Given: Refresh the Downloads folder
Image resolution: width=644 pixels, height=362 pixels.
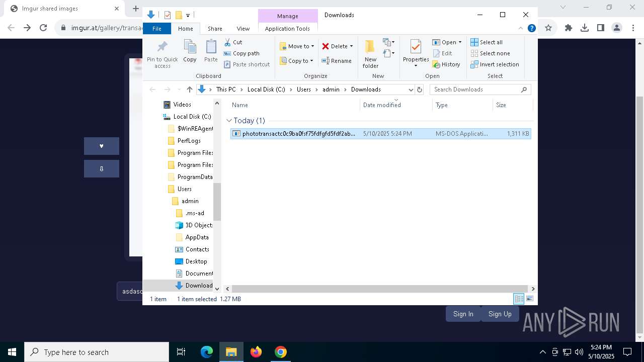Looking at the screenshot, I should coord(420,89).
